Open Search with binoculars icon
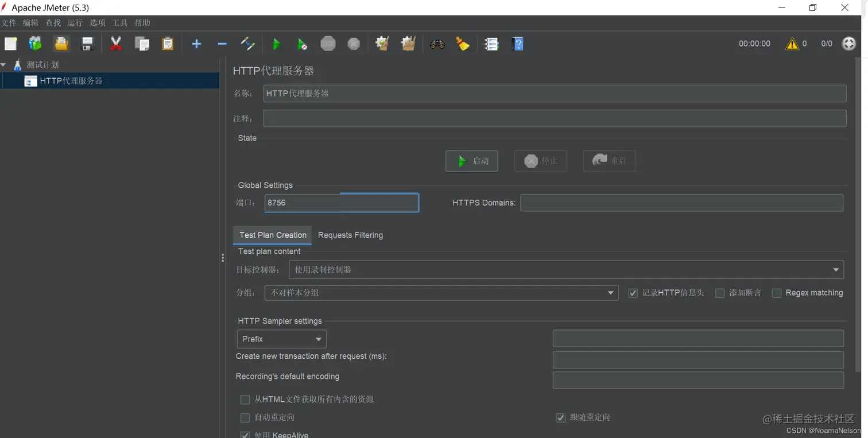 point(437,44)
